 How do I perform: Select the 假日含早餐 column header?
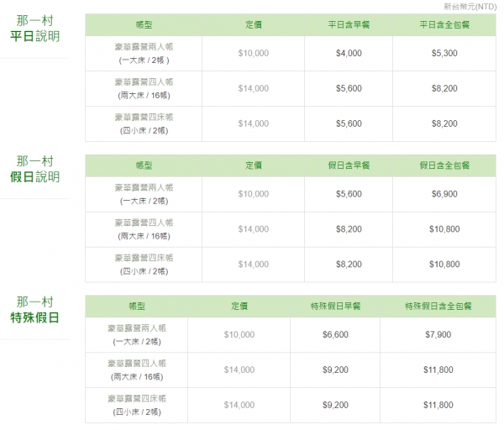[x=349, y=165]
